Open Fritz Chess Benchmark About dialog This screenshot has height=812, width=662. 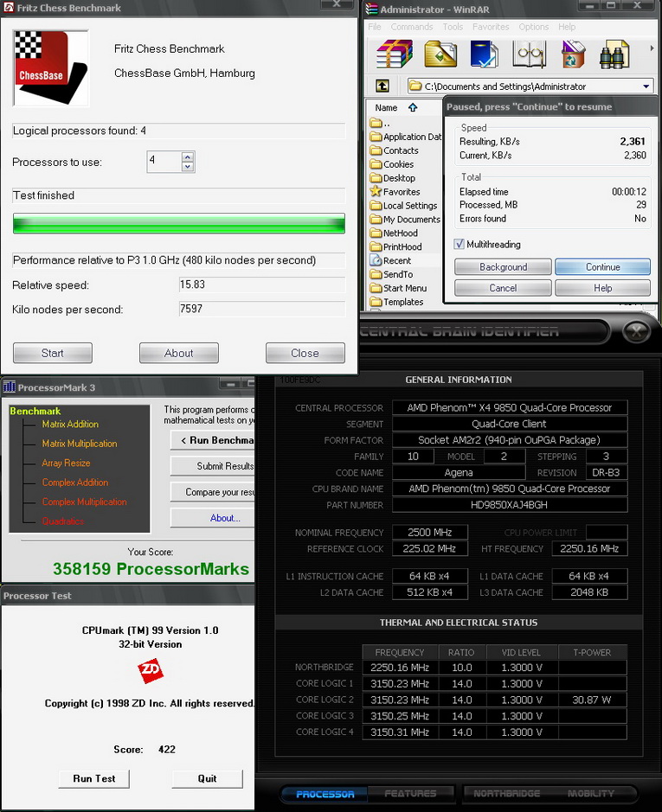[179, 353]
